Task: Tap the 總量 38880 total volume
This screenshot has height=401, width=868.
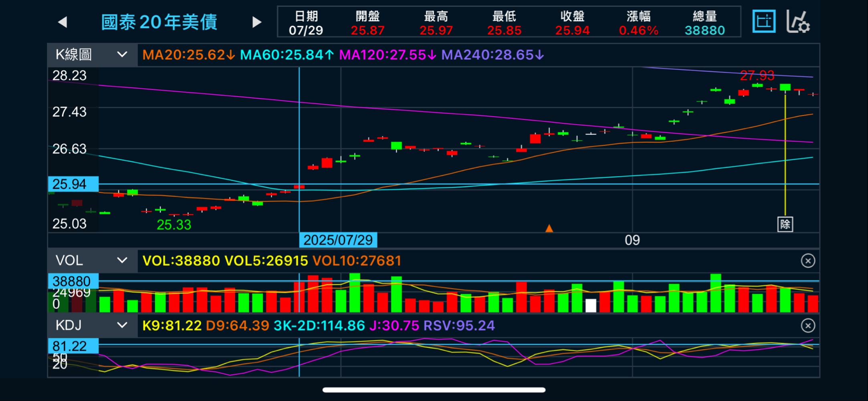Action: click(704, 23)
